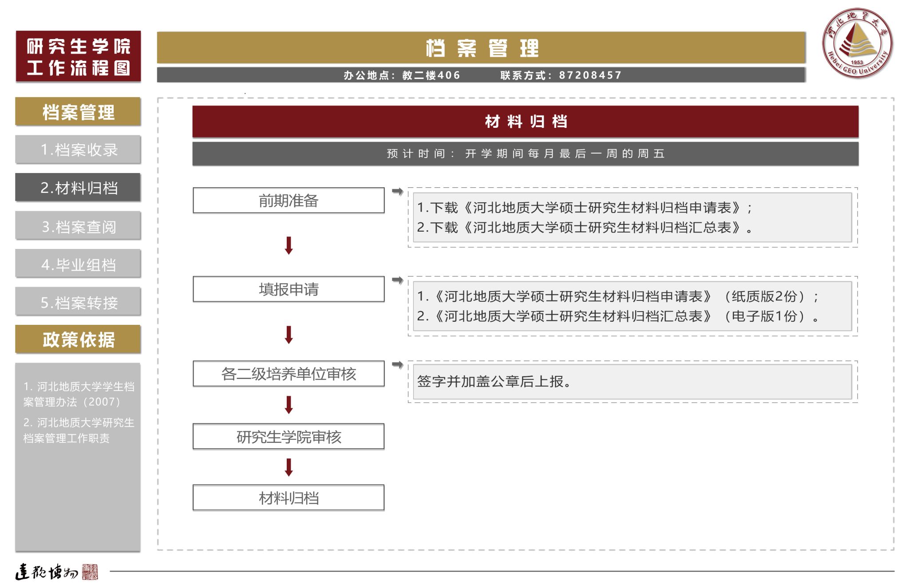Image resolution: width=909 pixels, height=588 pixels.
Task: Click the 填报申请 flow step box
Action: coord(289,289)
